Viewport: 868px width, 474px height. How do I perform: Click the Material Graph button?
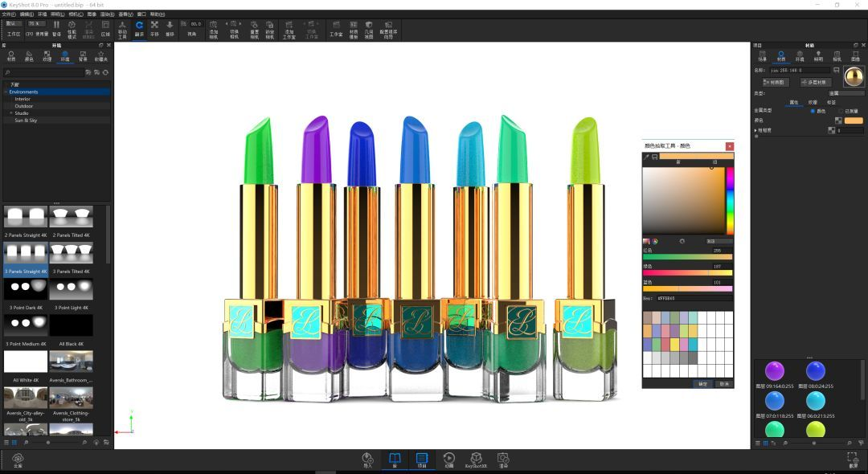pos(776,82)
